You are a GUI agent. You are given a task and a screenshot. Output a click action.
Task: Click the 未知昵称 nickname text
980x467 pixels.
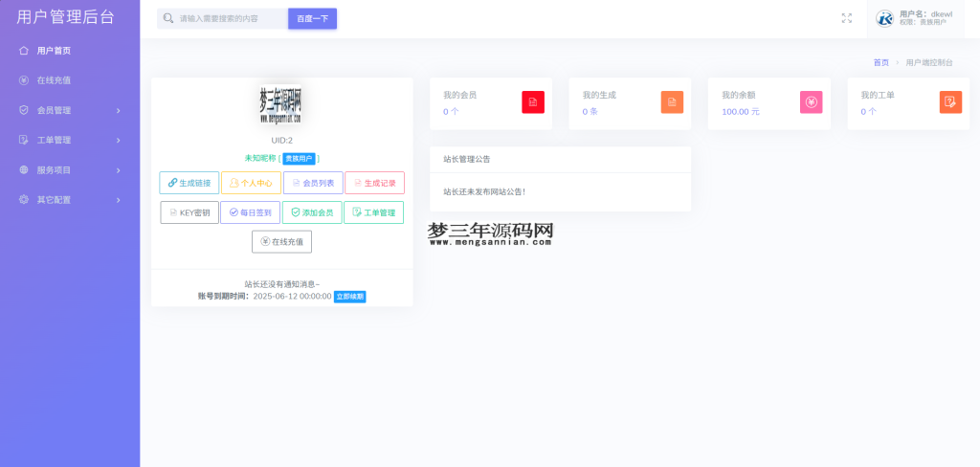click(260, 159)
